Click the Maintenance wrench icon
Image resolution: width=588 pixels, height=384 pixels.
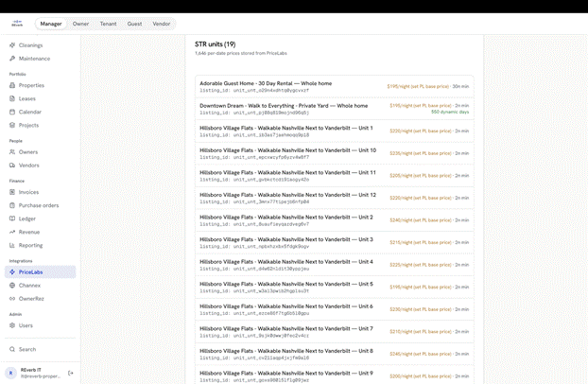(12, 59)
